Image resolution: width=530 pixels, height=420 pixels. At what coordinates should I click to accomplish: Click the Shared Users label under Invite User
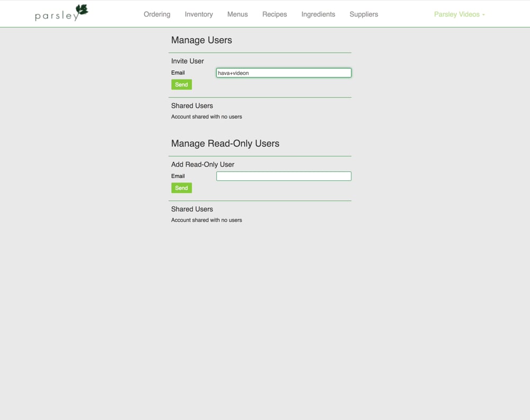(192, 106)
